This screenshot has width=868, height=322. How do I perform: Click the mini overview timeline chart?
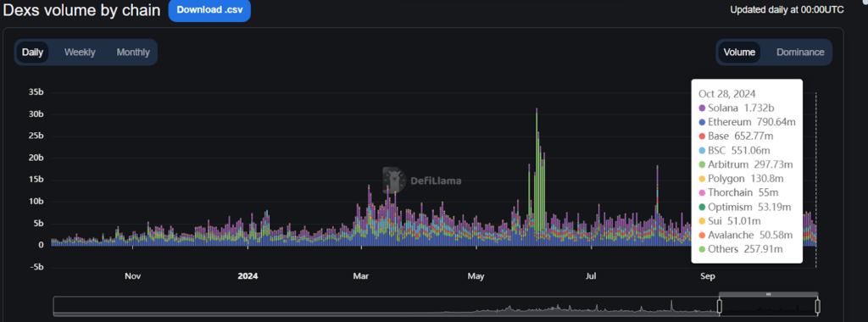coord(436,306)
